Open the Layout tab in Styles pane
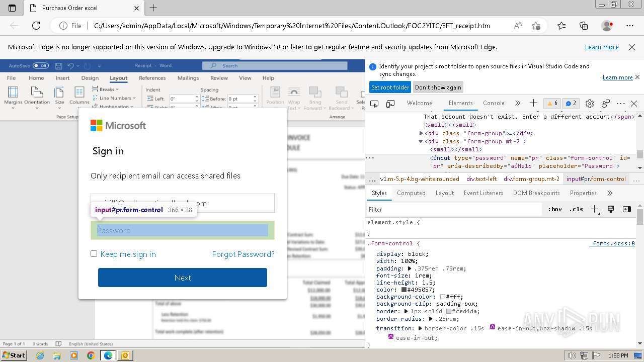The height and width of the screenshot is (362, 644). 444,193
